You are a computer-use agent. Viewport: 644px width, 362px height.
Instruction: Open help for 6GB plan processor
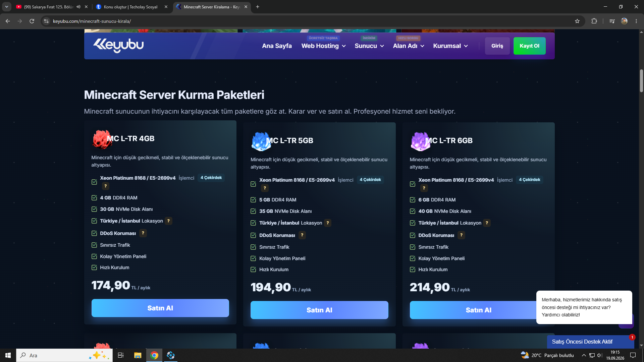click(x=424, y=188)
